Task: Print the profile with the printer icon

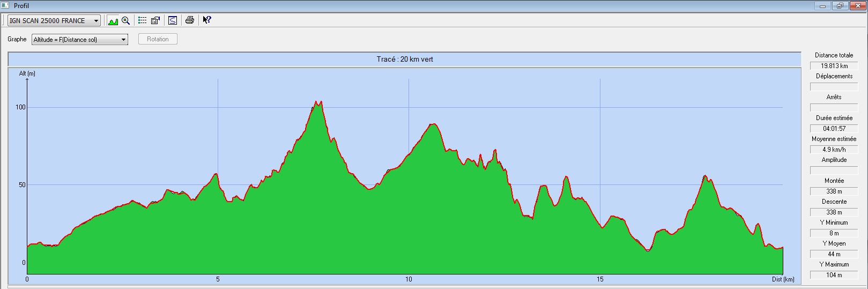Action: [189, 20]
